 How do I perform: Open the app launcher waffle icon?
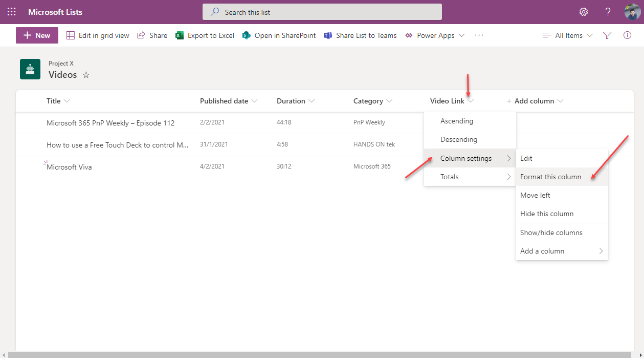pos(11,12)
